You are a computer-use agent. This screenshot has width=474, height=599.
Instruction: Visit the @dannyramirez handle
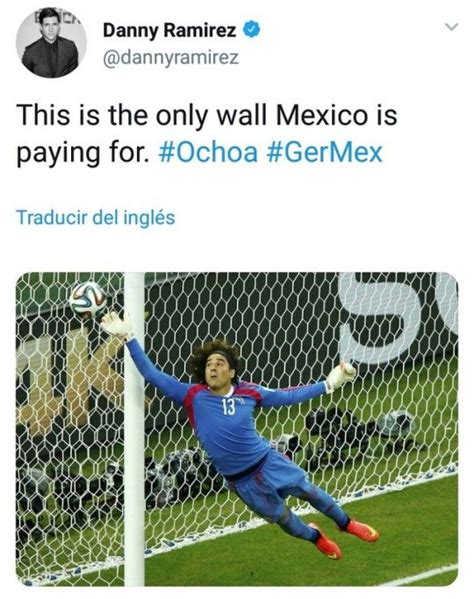pyautogui.click(x=171, y=58)
